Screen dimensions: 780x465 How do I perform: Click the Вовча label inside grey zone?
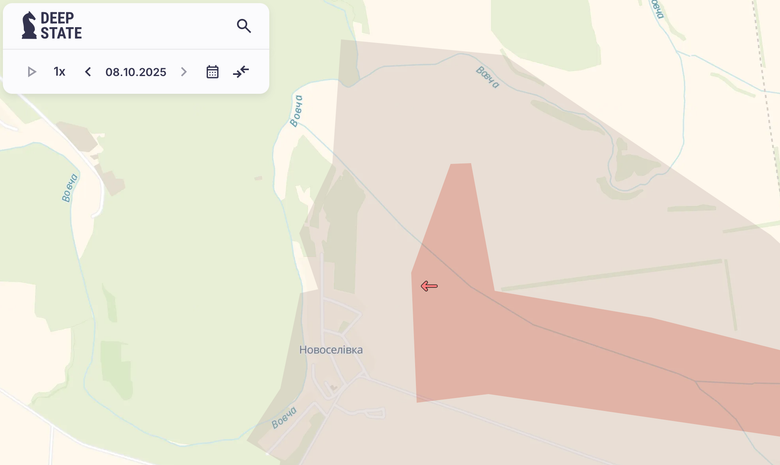(487, 78)
